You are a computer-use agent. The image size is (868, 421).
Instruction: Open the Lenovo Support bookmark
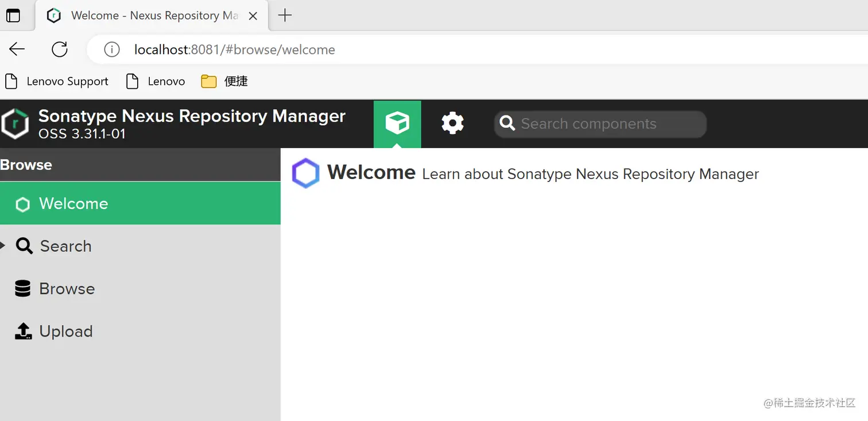(57, 81)
